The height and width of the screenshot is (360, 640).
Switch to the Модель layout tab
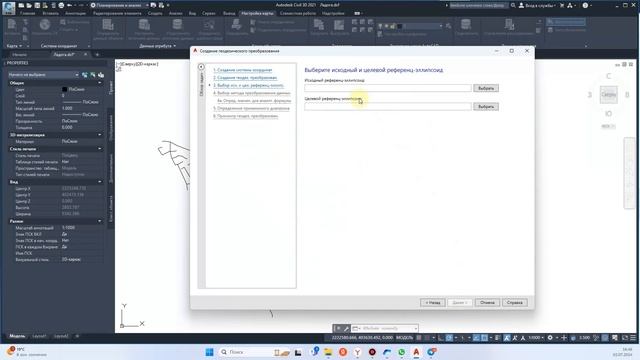coord(17,336)
